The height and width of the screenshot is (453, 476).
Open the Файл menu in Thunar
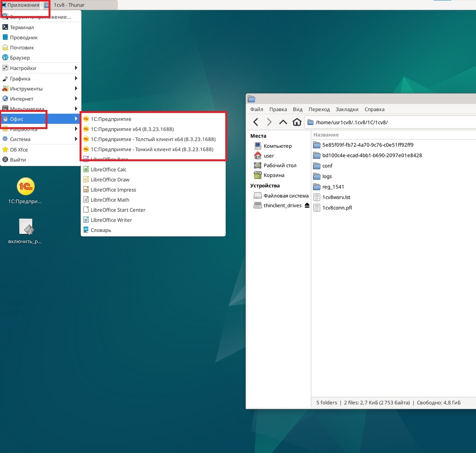(x=257, y=109)
